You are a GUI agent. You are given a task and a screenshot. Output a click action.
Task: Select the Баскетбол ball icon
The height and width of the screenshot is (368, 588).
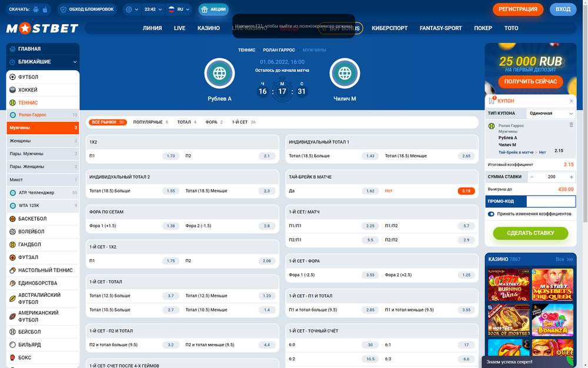click(x=12, y=218)
